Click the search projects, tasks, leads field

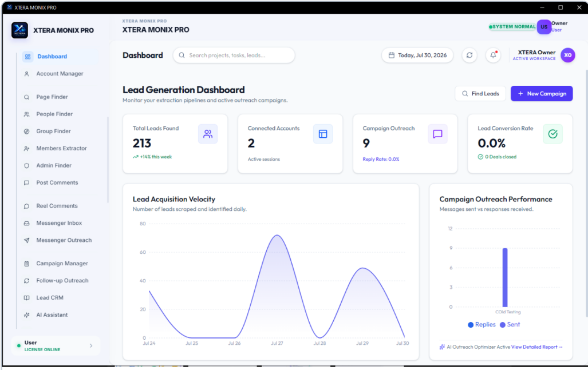point(234,55)
